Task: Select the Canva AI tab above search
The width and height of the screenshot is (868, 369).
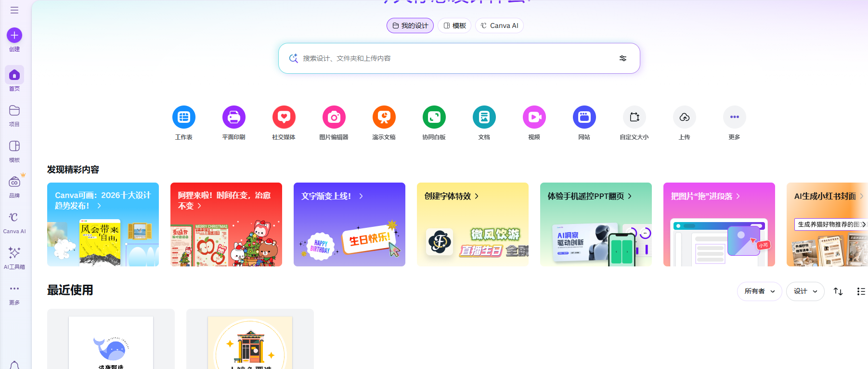Action: point(499,26)
